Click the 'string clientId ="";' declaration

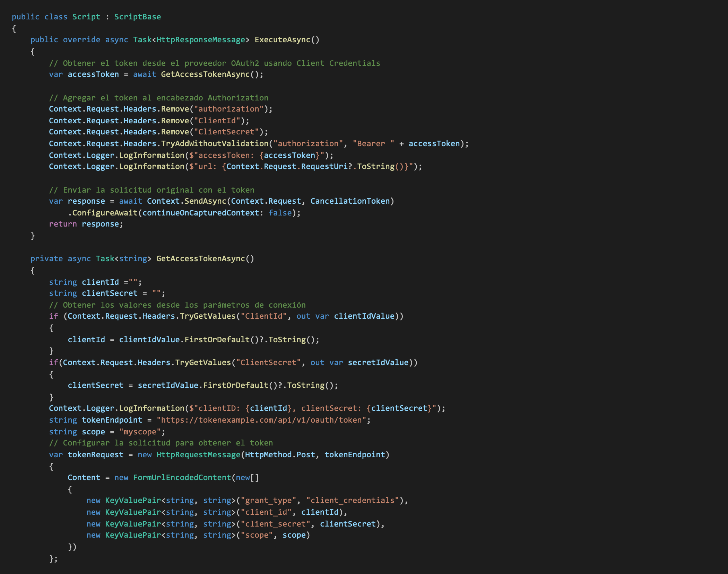[x=95, y=282]
